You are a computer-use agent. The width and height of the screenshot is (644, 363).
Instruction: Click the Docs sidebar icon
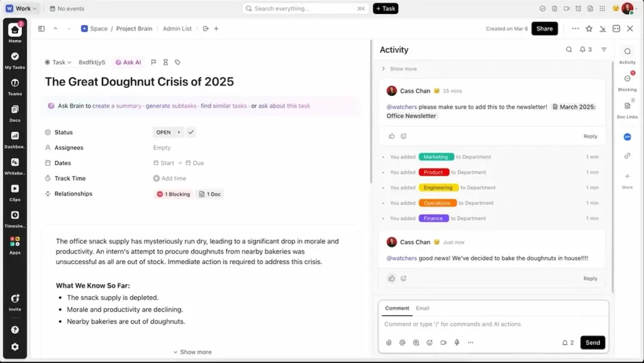15,109
